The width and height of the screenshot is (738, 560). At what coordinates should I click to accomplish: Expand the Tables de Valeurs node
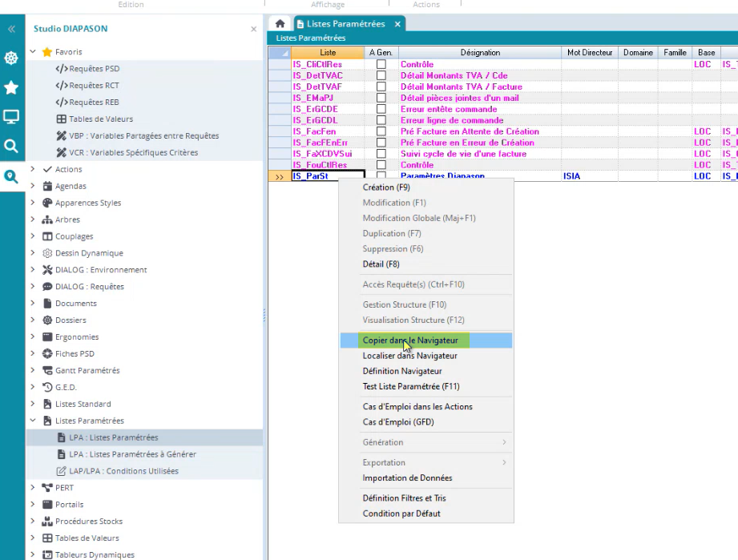click(x=33, y=538)
